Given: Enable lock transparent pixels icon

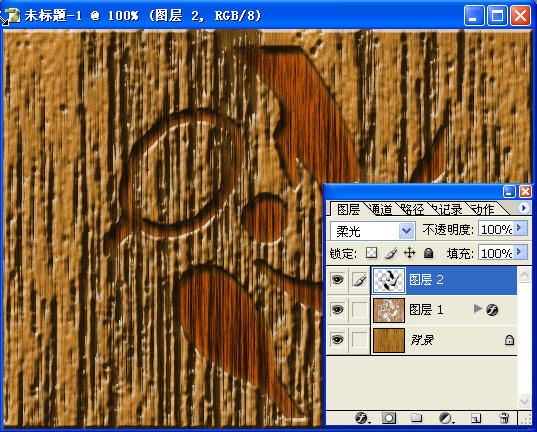Looking at the screenshot, I should click(x=372, y=253).
